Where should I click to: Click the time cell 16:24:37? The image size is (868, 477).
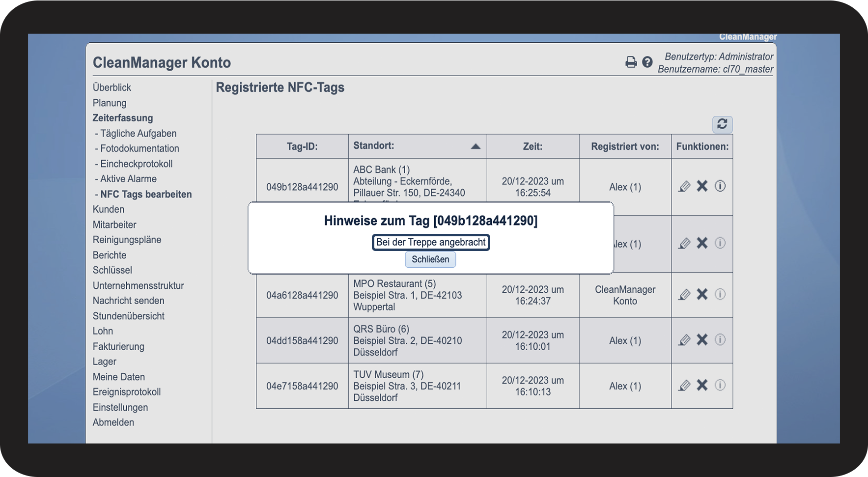coord(533,295)
